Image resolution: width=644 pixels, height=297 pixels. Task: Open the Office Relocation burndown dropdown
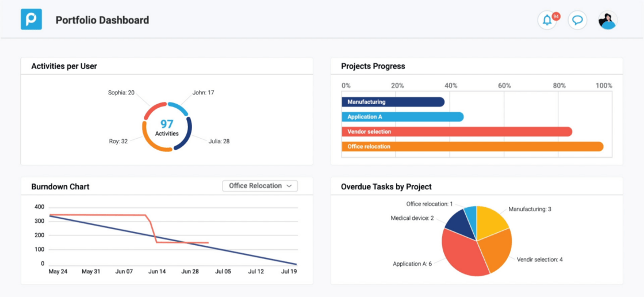click(260, 186)
